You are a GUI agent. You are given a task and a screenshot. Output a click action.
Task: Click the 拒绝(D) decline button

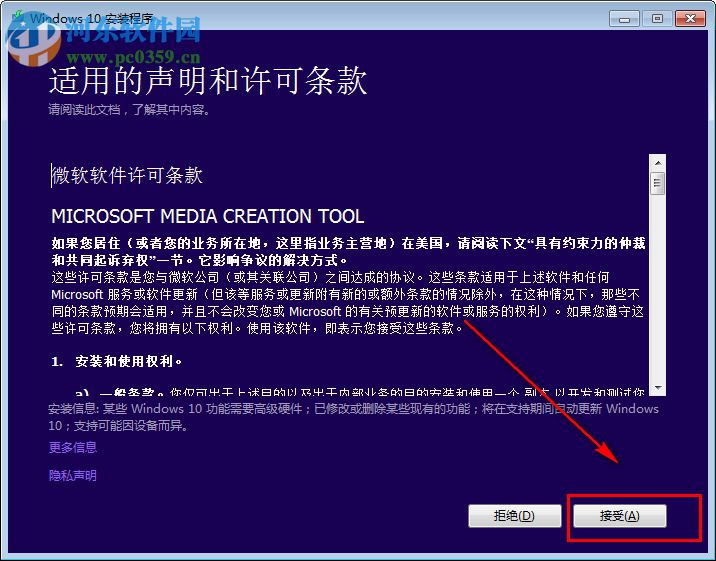tap(515, 516)
